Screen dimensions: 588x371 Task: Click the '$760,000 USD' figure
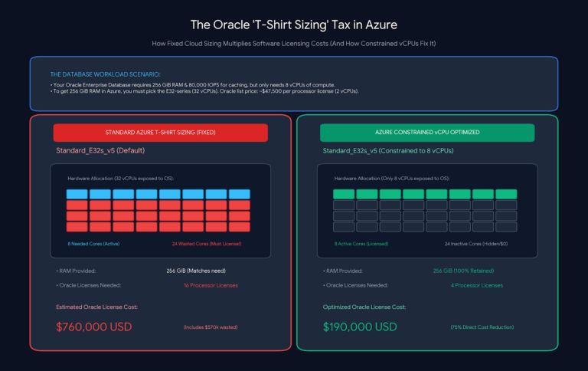pos(93,327)
